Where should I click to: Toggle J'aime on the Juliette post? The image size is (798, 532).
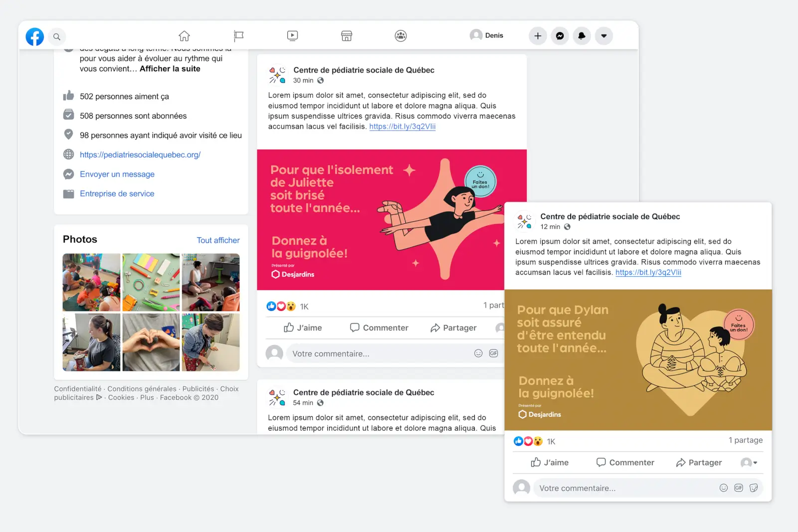[303, 328]
